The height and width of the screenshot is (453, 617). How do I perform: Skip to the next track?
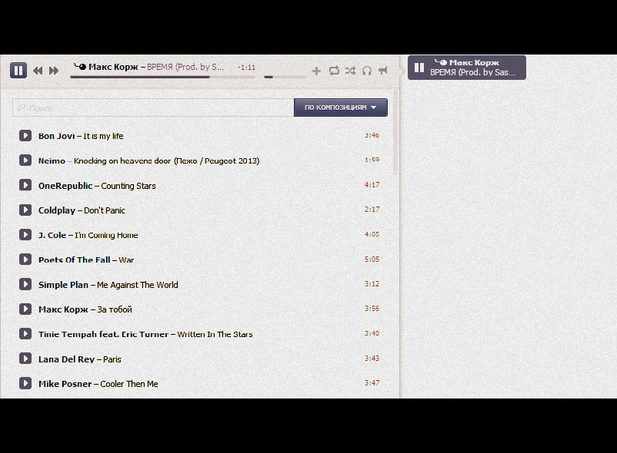54,71
